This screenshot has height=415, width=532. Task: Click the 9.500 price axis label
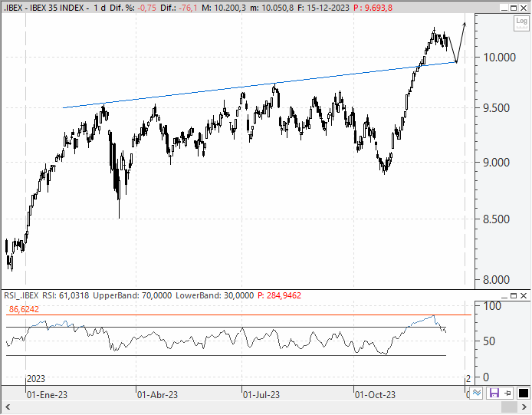coord(497,108)
